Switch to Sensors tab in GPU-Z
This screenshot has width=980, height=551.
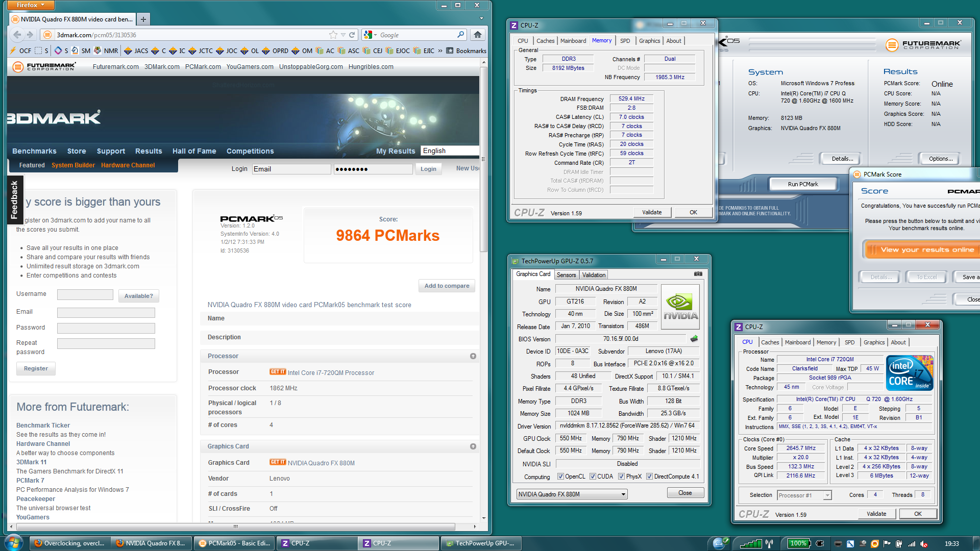coord(566,274)
